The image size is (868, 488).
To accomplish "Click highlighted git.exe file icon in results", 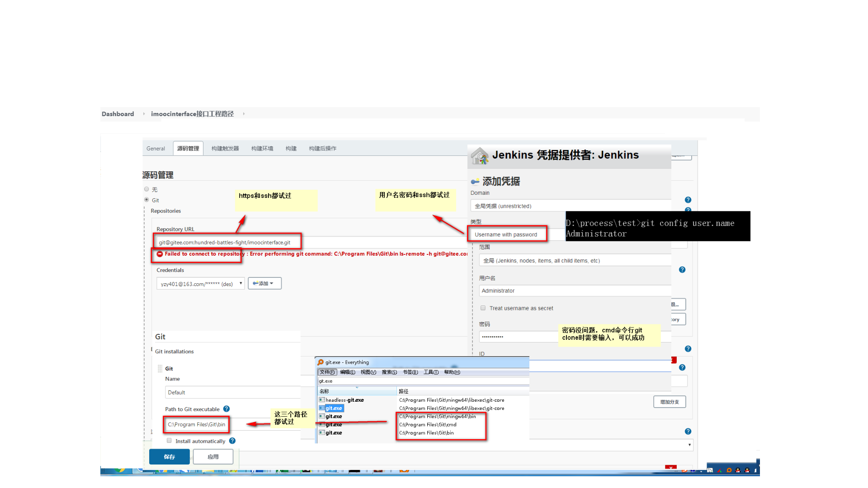I will [x=322, y=408].
